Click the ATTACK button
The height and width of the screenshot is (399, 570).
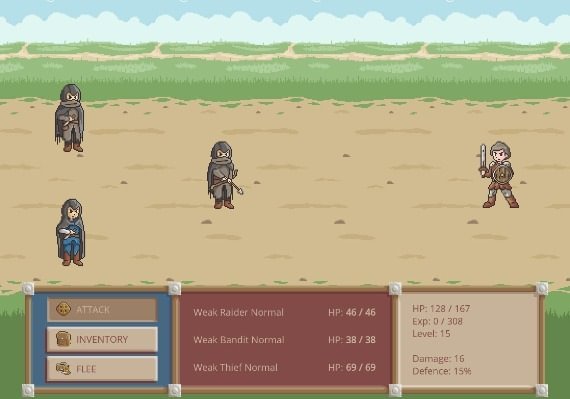coord(102,310)
